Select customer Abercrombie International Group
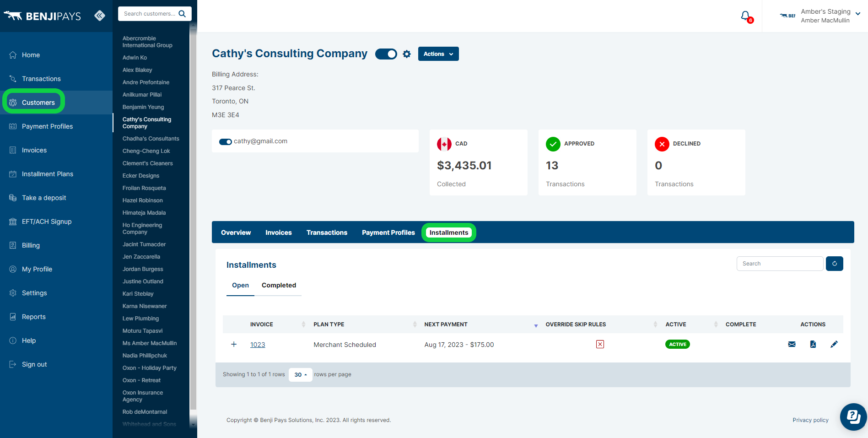868x438 pixels. click(147, 42)
